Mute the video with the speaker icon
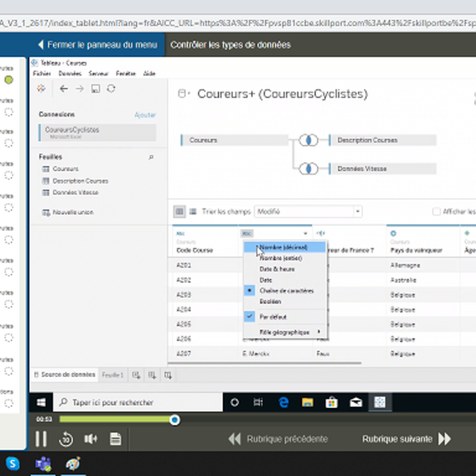 [90, 439]
